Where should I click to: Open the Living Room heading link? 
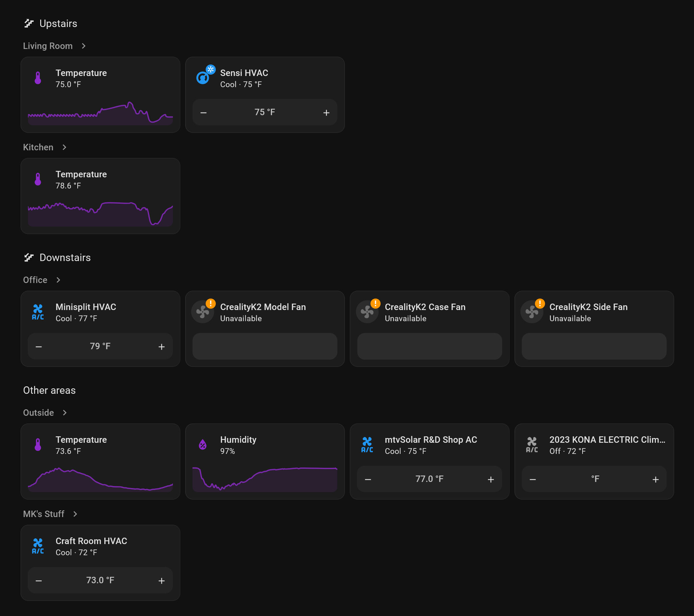[48, 46]
